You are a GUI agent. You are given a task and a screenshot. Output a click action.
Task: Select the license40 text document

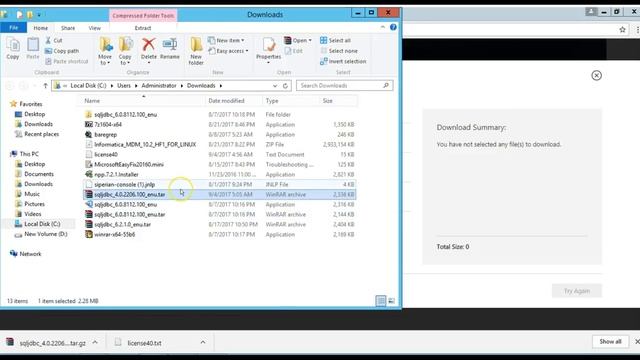[220, 155]
